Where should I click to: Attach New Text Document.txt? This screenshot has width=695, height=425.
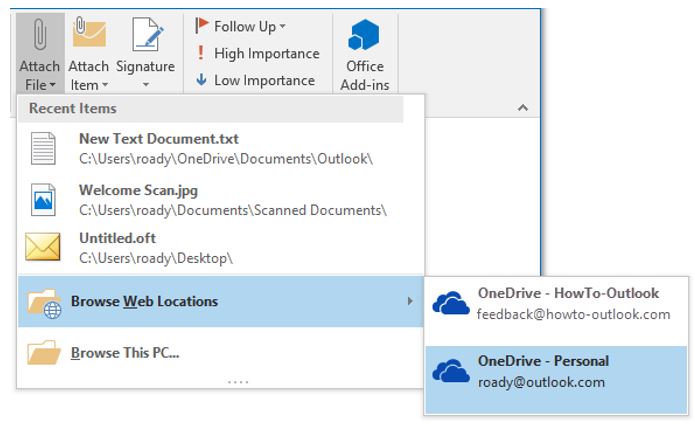coord(221,148)
